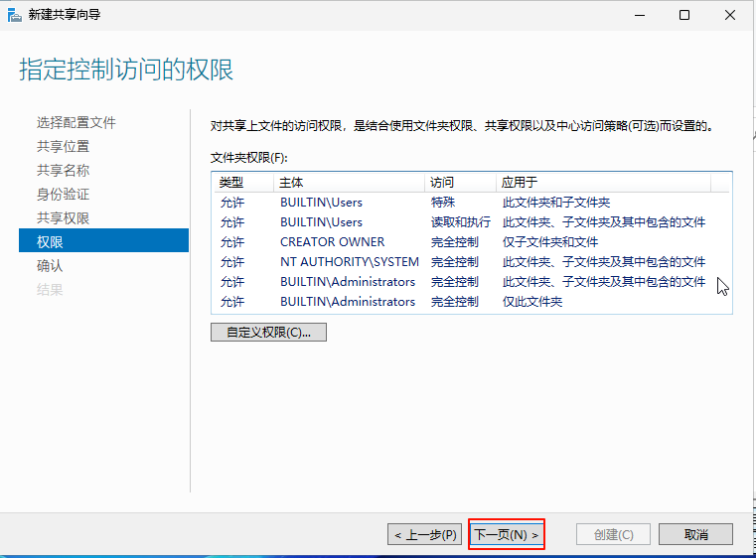The height and width of the screenshot is (558, 756).
Task: Select BUILTIN\Administrators 仅此文件夹 row
Action: pos(347,302)
